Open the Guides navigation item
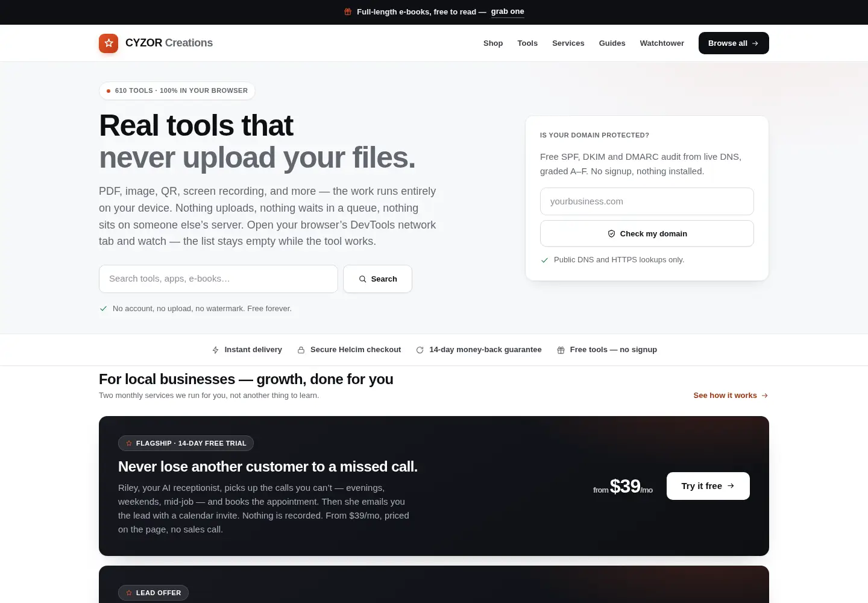Image resolution: width=868 pixels, height=603 pixels. click(612, 43)
